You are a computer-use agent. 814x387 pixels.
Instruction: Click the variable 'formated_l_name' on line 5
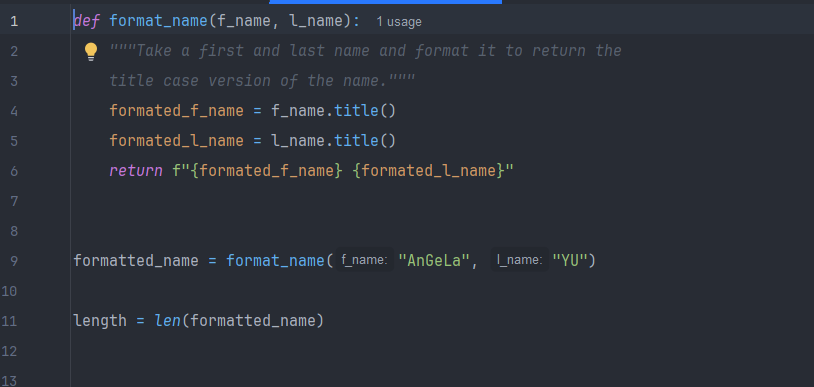click(177, 141)
